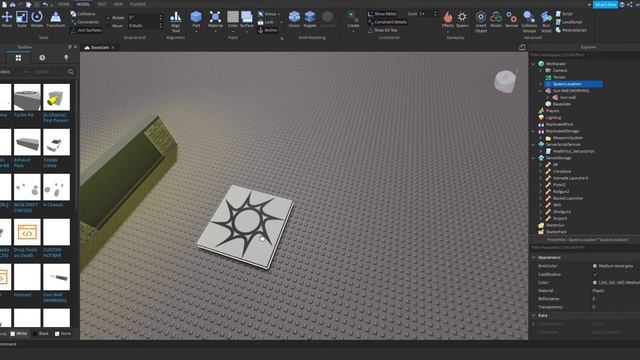The height and width of the screenshot is (360, 640).
Task: Open the Material picker
Action: [x=215, y=19]
